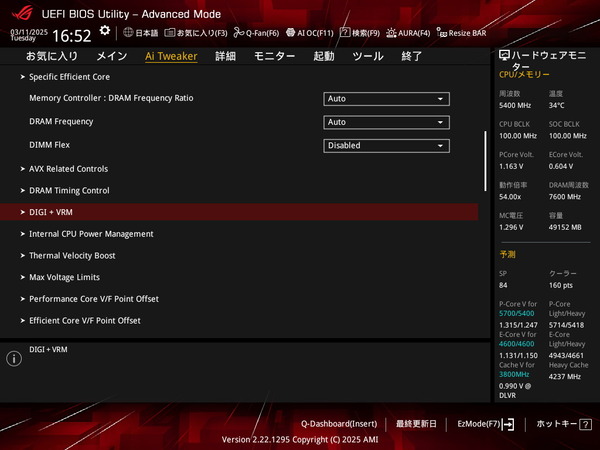This screenshot has height=450, width=600.
Task: Expand DRAM Timing Control submenu
Action: (x=69, y=190)
